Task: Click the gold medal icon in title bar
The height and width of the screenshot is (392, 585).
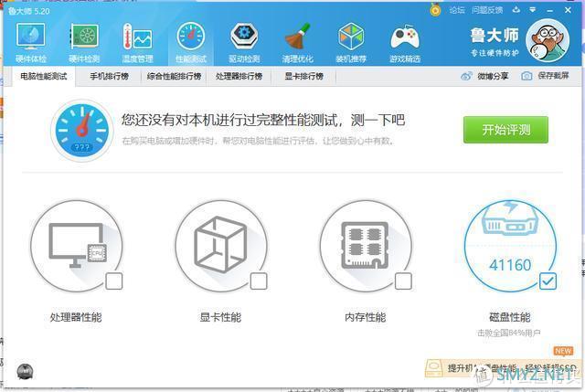Action: coord(435,9)
